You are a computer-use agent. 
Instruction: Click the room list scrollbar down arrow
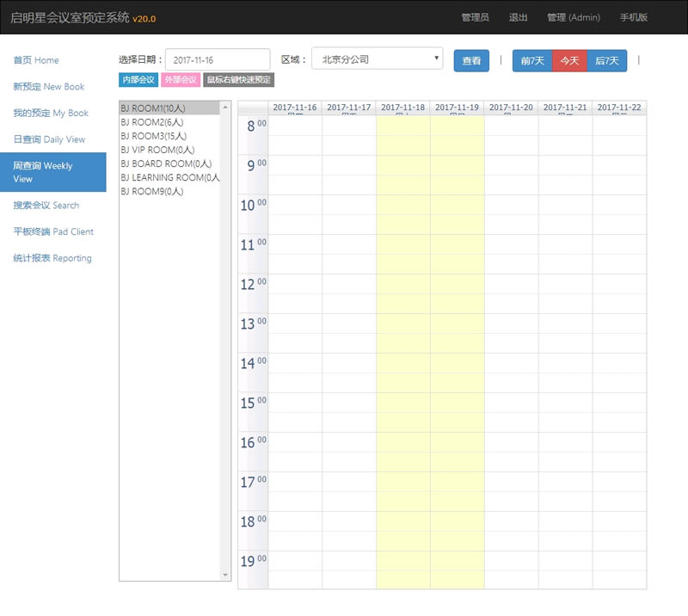[226, 575]
